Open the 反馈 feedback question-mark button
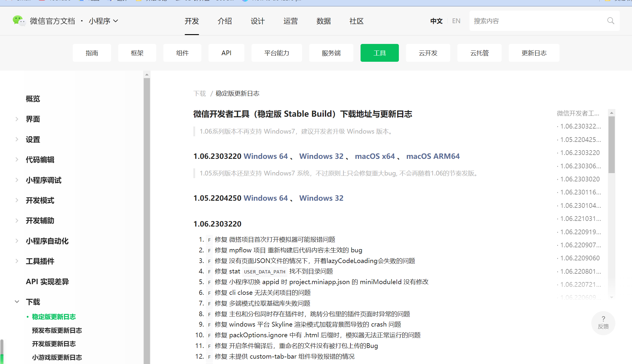The width and height of the screenshot is (632, 364). 603,322
